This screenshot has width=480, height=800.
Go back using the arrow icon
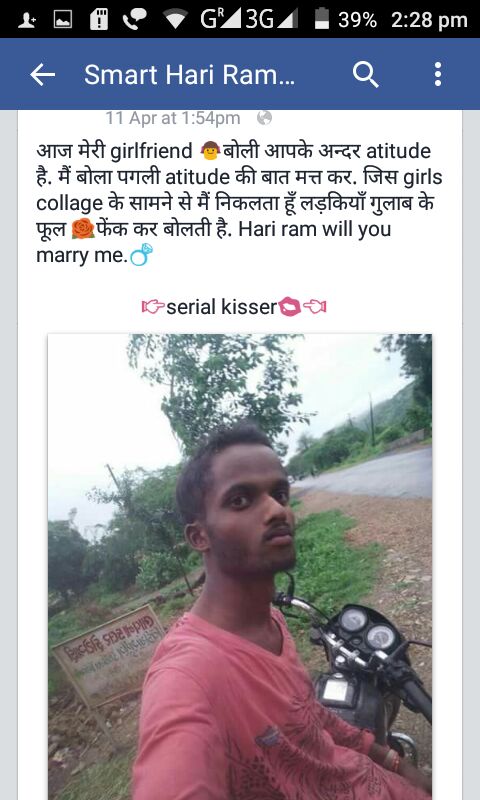pyautogui.click(x=42, y=75)
